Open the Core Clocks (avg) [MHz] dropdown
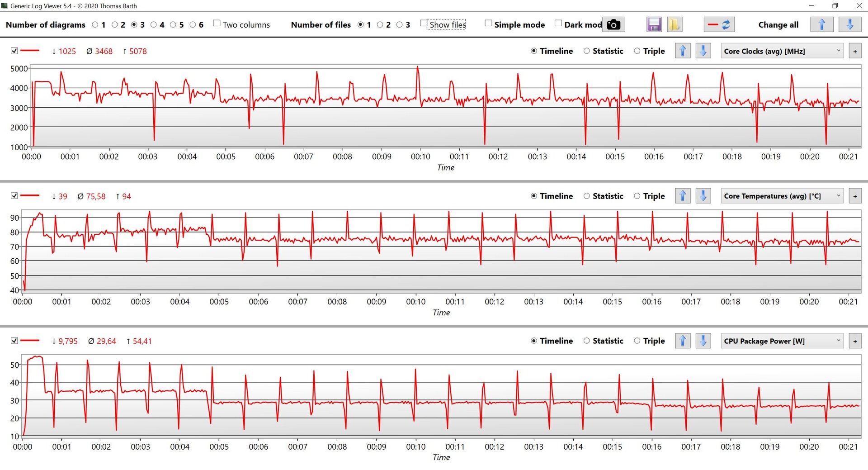868x470 pixels. pyautogui.click(x=782, y=51)
